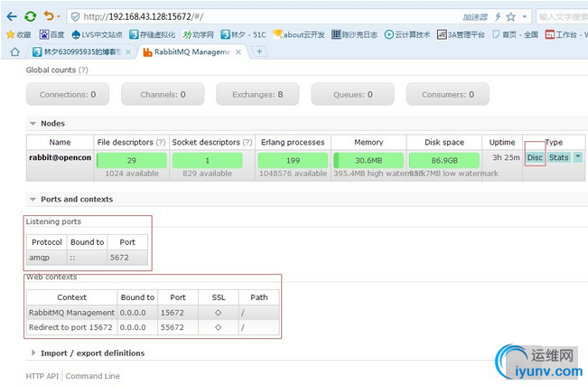The height and width of the screenshot is (386, 588).
Task: Close the RabbitMQ Management tab
Action: [238, 52]
